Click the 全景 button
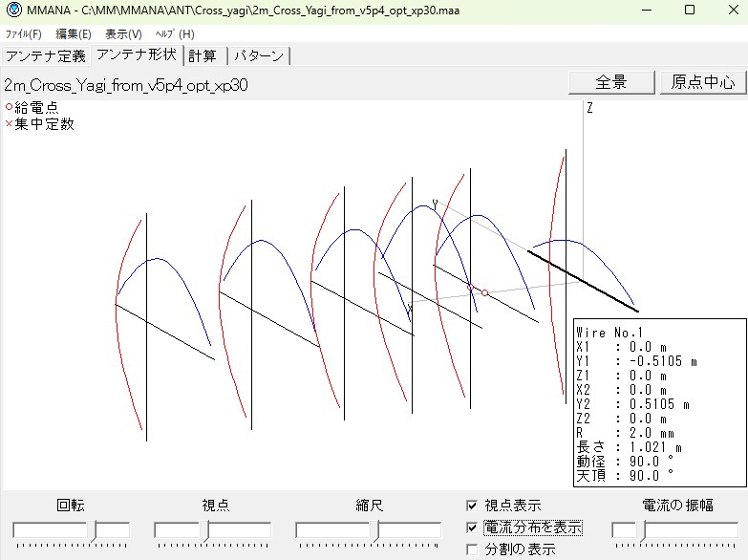The image size is (748, 560). click(x=611, y=82)
